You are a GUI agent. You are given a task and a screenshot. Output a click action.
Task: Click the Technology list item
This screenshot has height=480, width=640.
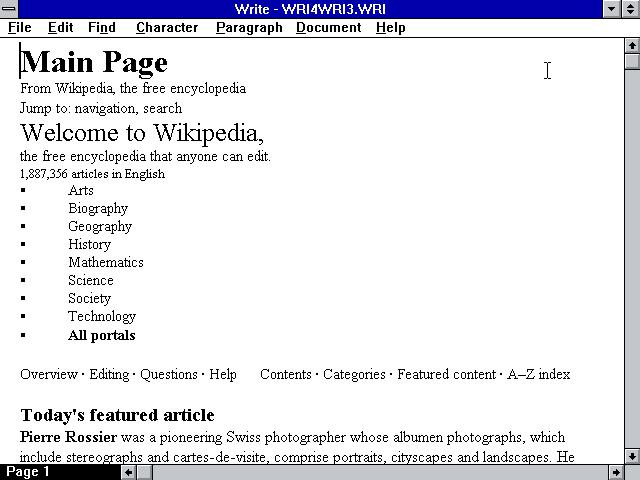(102, 316)
